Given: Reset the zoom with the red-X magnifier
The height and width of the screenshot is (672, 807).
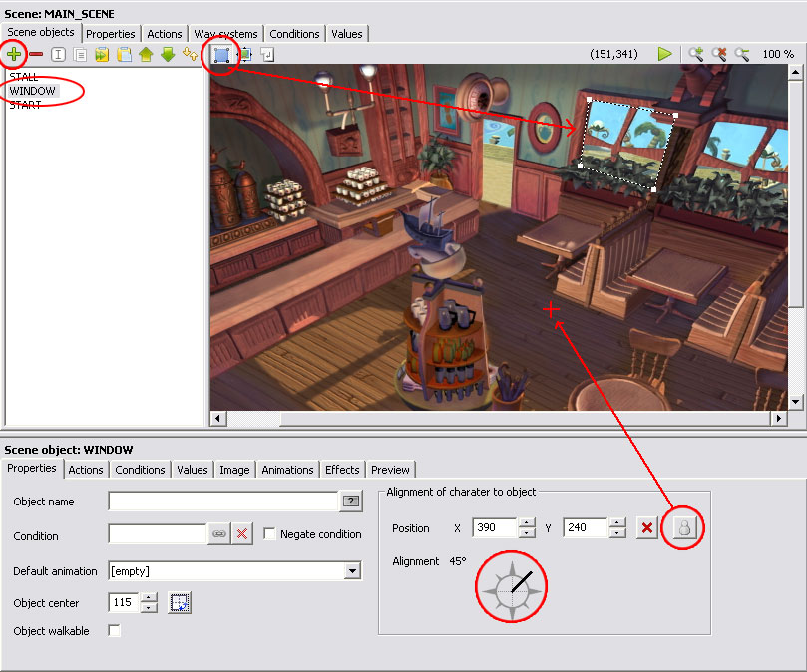Looking at the screenshot, I should pos(719,54).
